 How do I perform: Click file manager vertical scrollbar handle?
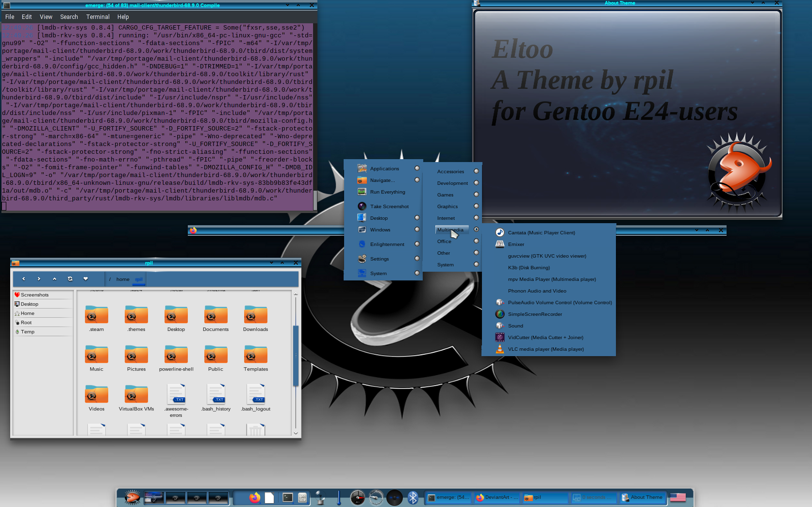click(296, 355)
